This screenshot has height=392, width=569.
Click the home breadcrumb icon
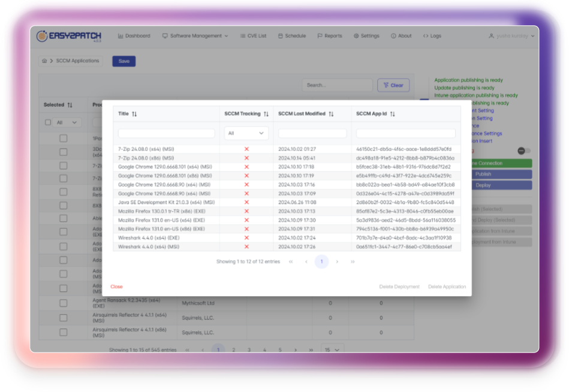[x=44, y=61]
